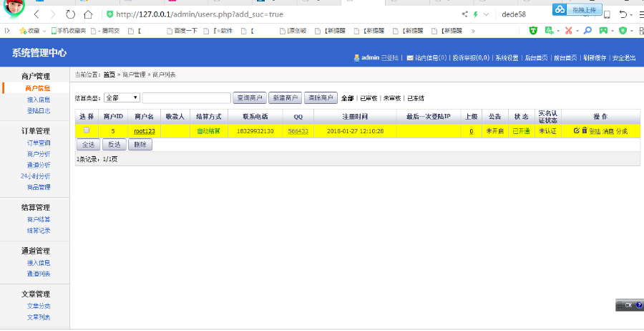Click the green lightning speed-mode icon
Image resolution: width=644 pixels, height=331 pixels.
[x=476, y=14]
